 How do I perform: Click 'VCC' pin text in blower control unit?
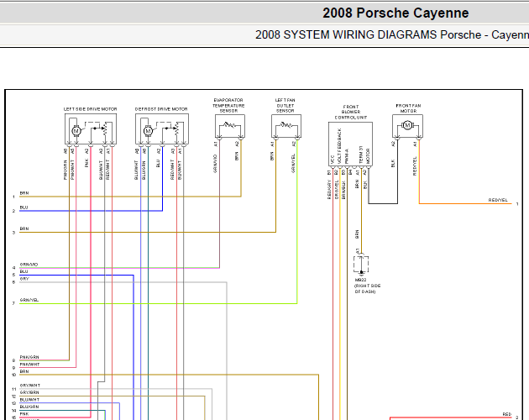(333, 160)
